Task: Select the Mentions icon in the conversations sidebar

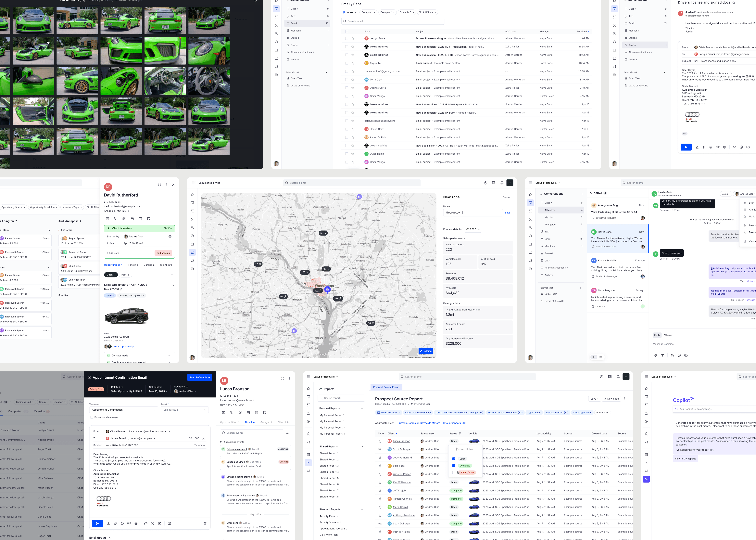Action: (288, 30)
